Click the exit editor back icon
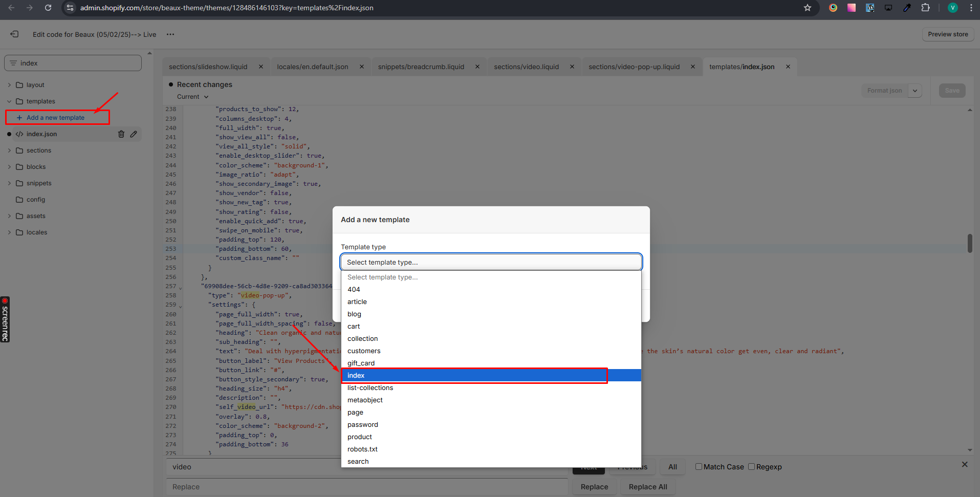 click(15, 34)
